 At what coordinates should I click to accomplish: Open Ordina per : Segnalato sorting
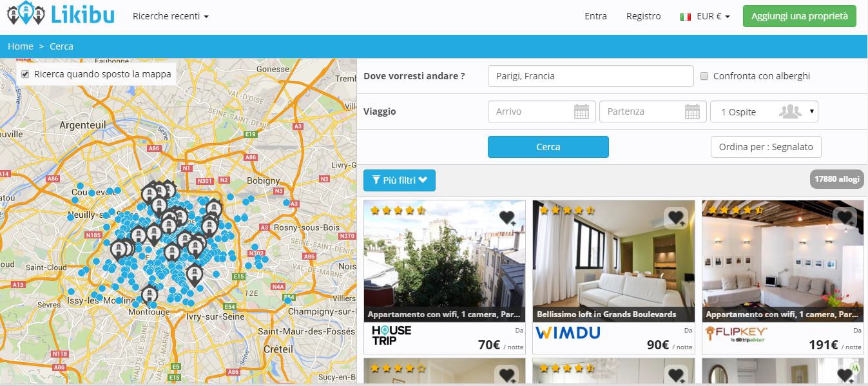point(766,146)
